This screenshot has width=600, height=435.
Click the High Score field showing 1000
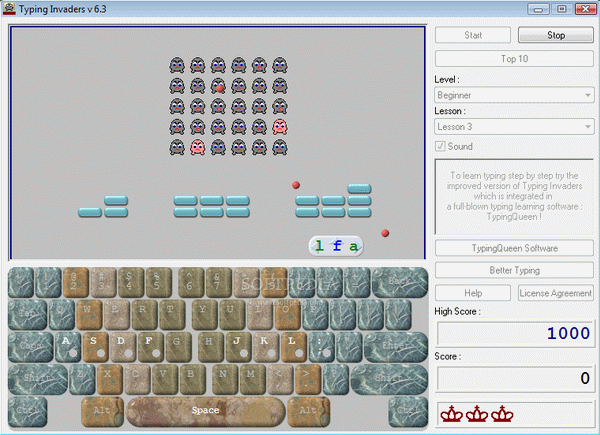point(515,333)
